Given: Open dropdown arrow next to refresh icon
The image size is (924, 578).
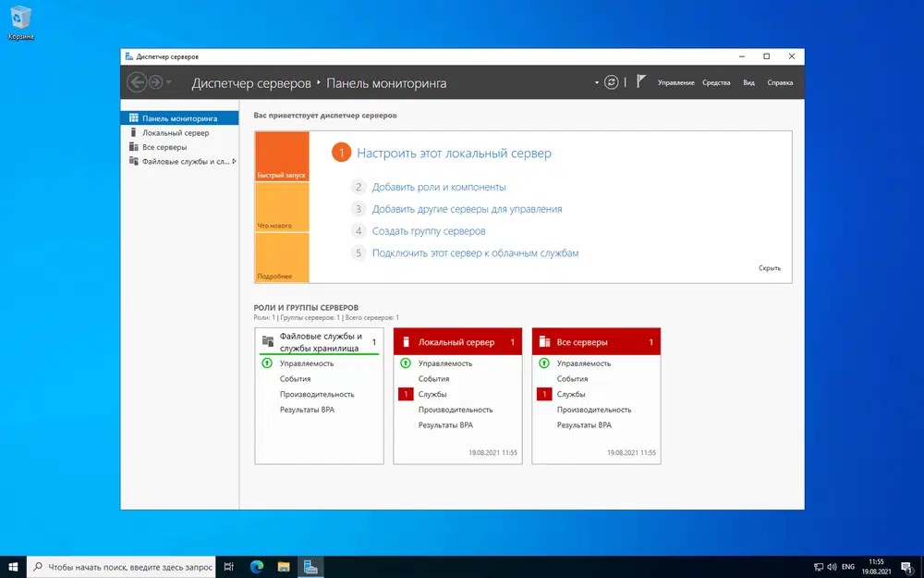Looking at the screenshot, I should click(596, 82).
